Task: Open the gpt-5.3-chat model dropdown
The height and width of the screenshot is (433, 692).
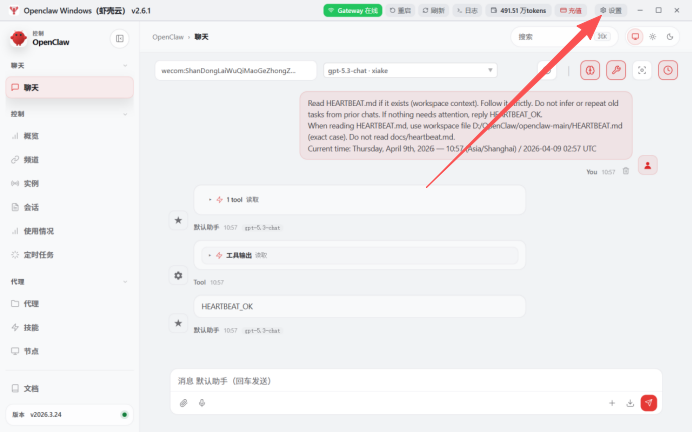Action: click(x=410, y=71)
